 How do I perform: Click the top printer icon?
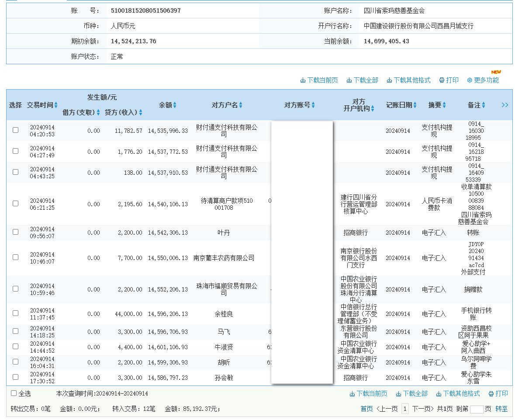[442, 80]
